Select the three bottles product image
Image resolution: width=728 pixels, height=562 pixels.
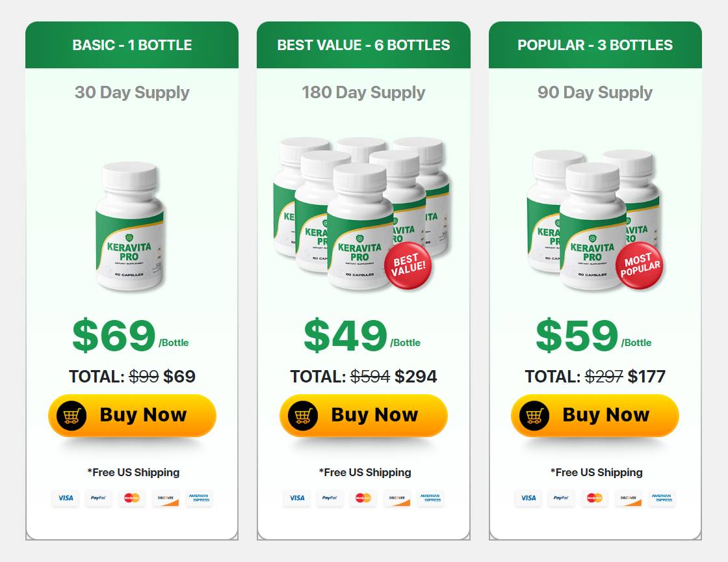point(594,219)
